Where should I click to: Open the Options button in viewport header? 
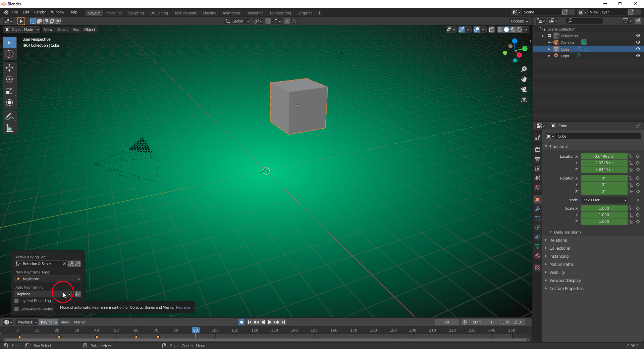(x=519, y=21)
